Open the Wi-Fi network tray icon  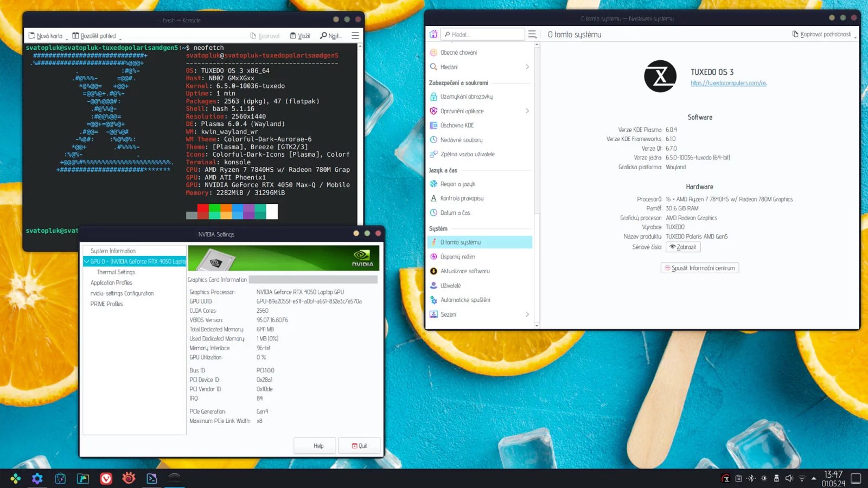[802, 478]
